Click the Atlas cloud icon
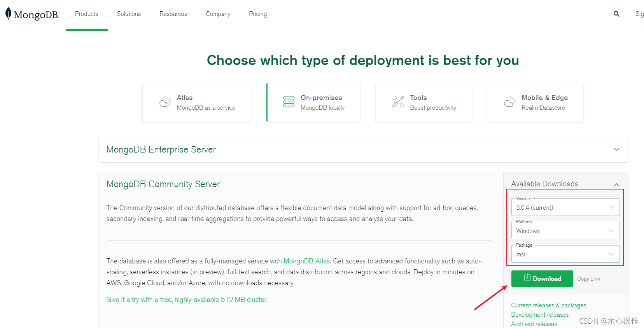The height and width of the screenshot is (328, 644). click(165, 102)
